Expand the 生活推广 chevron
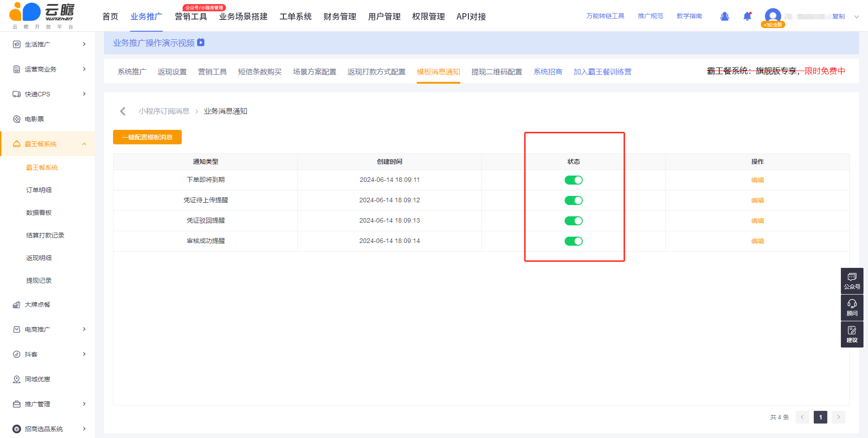Image resolution: width=868 pixels, height=438 pixels. click(84, 44)
